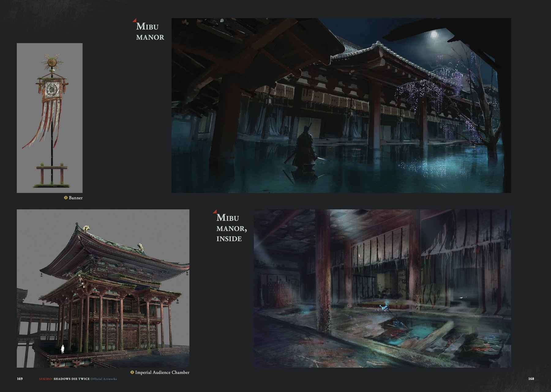Click the red corner marker by Mibu Manor, Inside

coord(215,211)
